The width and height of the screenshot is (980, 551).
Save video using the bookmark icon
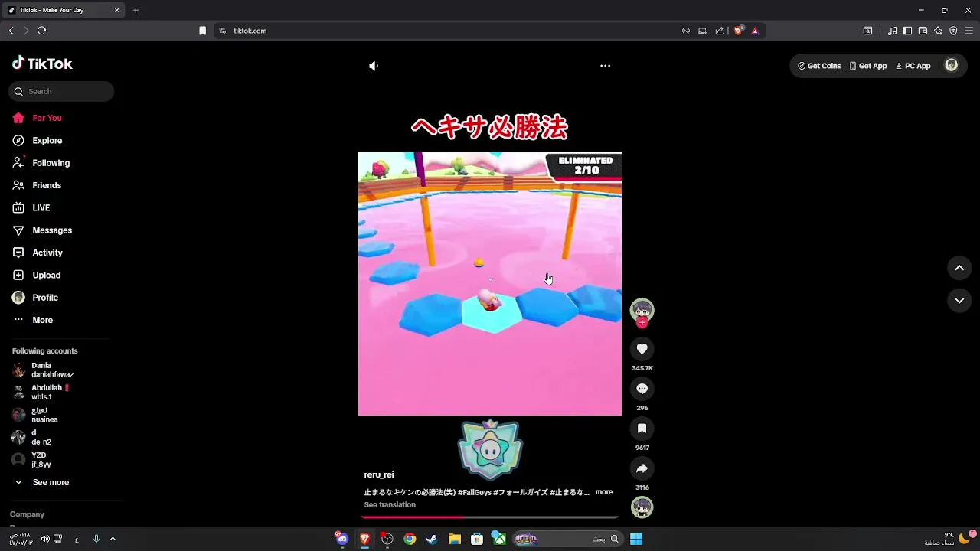(642, 429)
